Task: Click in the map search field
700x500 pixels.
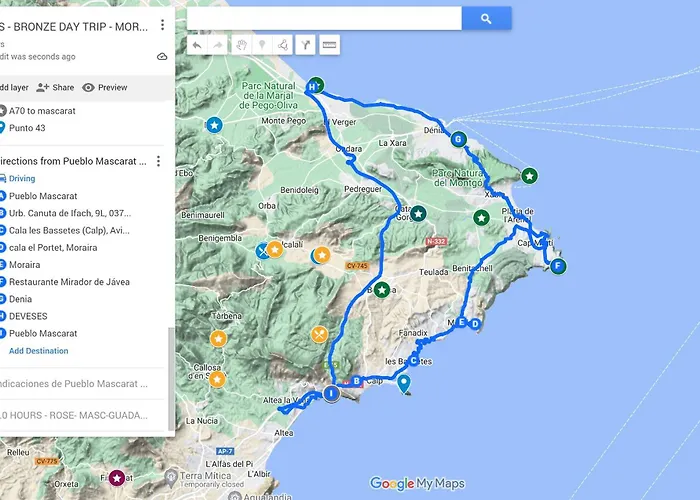Action: [x=324, y=18]
